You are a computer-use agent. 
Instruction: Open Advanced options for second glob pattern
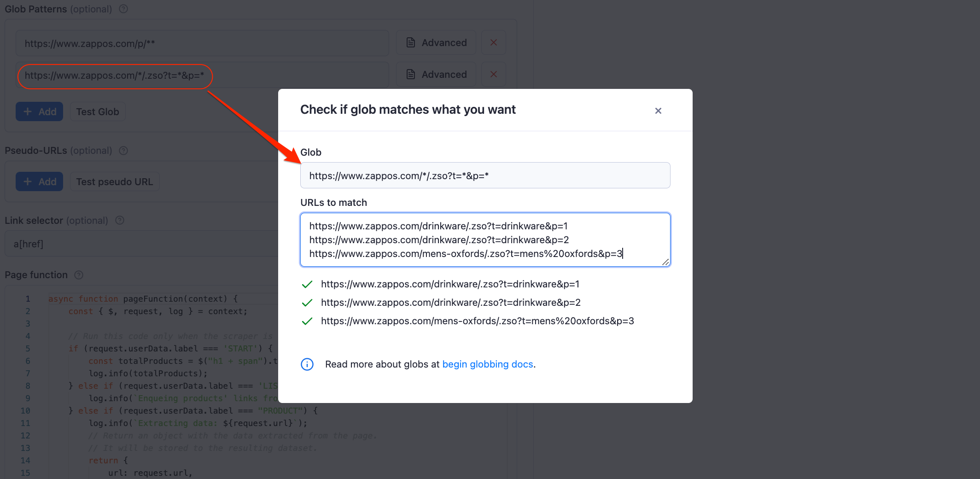(x=436, y=74)
